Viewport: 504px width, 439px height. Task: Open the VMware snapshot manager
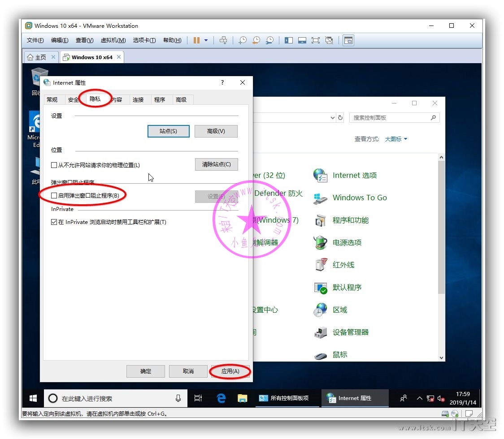click(x=269, y=40)
